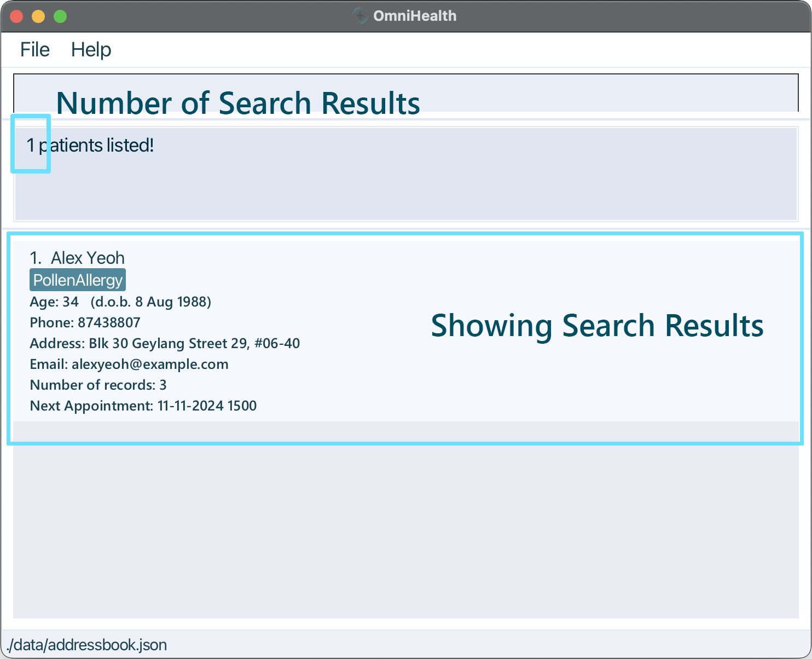Click 'Next Appointment: 11-11-2024 1500'
This screenshot has width=812, height=659.
coord(143,406)
